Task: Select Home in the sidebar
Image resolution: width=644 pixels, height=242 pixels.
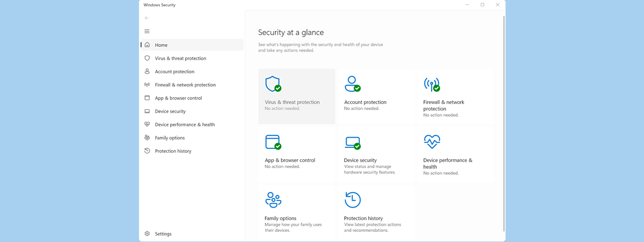Action: (192, 45)
